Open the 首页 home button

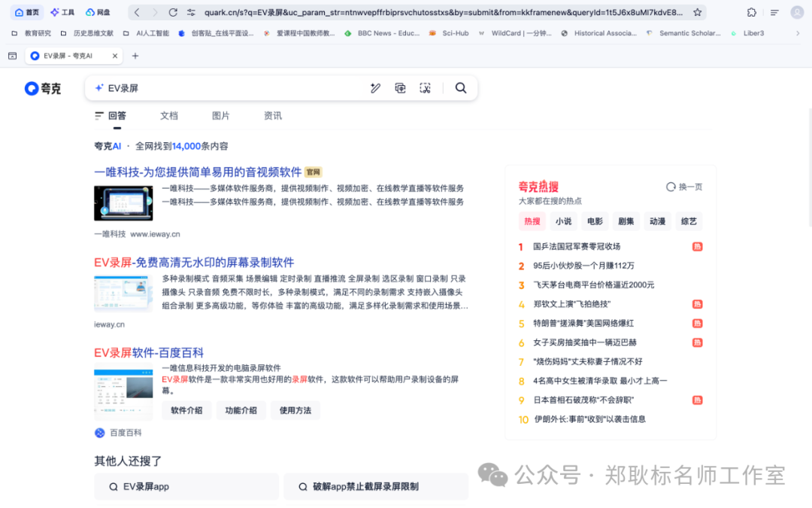[27, 12]
